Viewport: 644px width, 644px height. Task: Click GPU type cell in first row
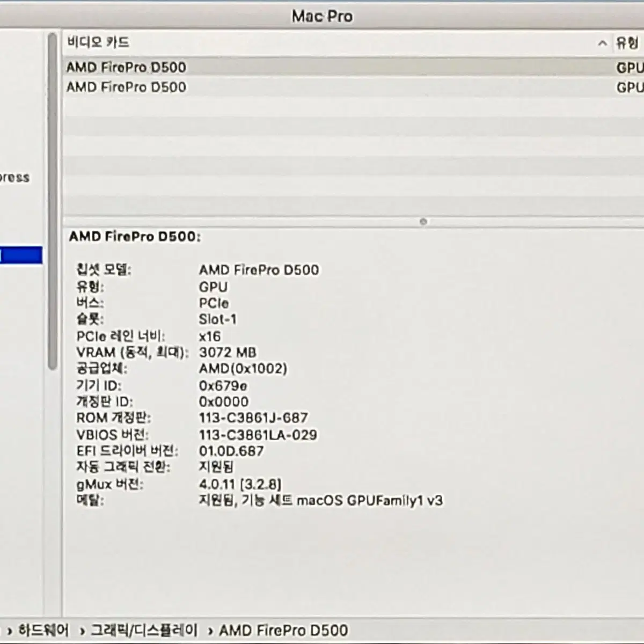tap(630, 68)
